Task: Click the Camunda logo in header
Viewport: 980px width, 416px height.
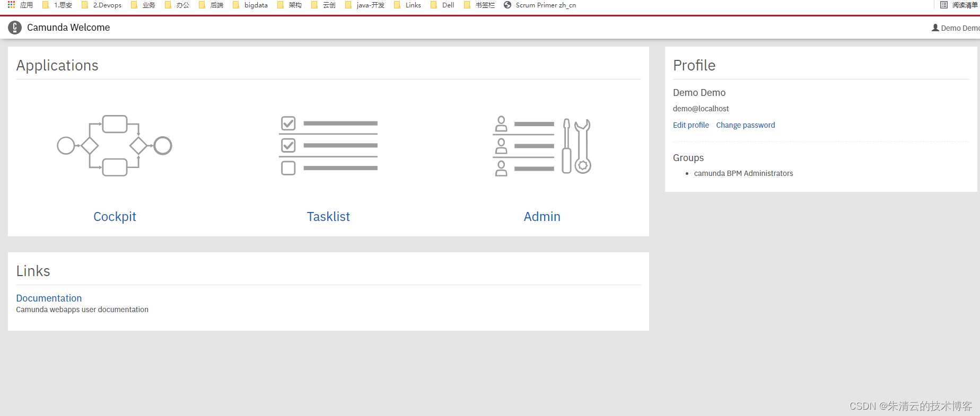Action: click(x=15, y=28)
